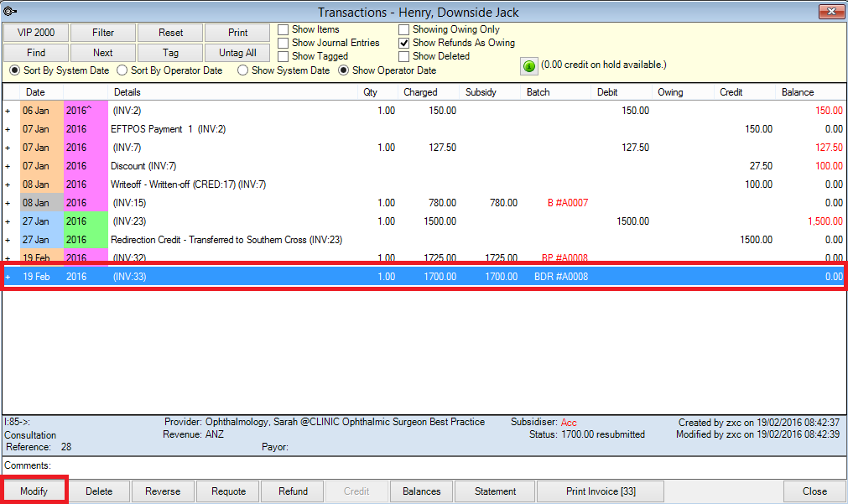The width and height of the screenshot is (848, 504).
Task: Expand the EFTPOS Payment row
Action: [x=8, y=129]
